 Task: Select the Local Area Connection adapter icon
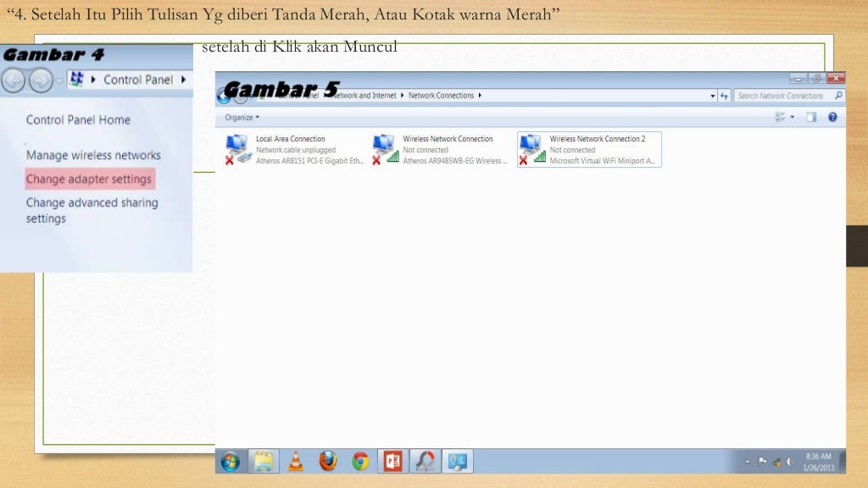238,149
